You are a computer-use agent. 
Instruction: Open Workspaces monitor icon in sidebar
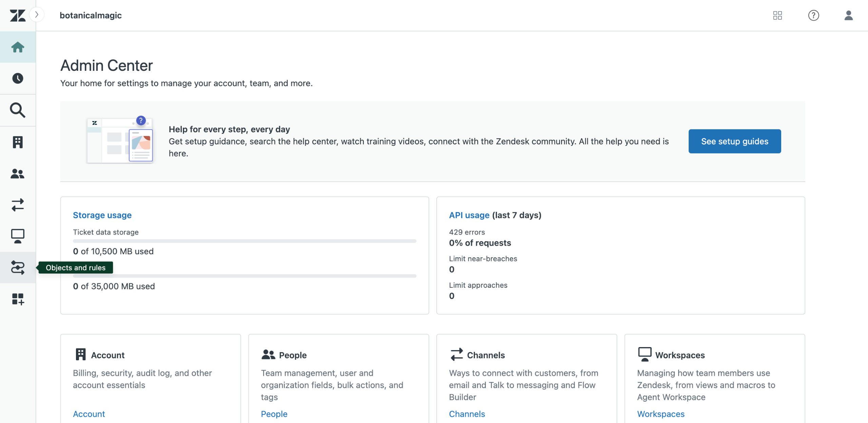click(18, 236)
